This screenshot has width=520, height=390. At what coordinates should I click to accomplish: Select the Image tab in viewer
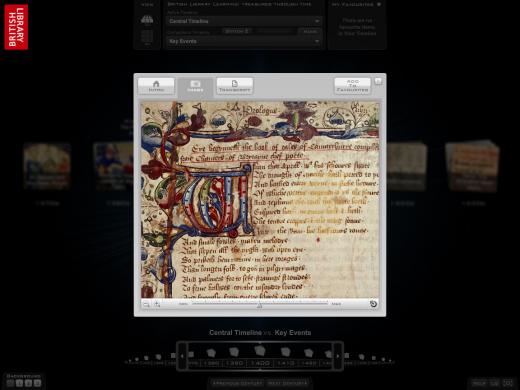195,86
